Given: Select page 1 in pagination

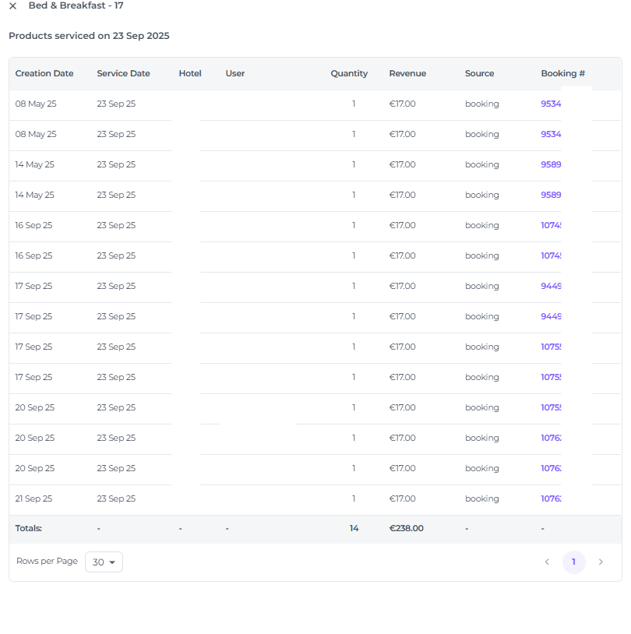Looking at the screenshot, I should coord(573,562).
